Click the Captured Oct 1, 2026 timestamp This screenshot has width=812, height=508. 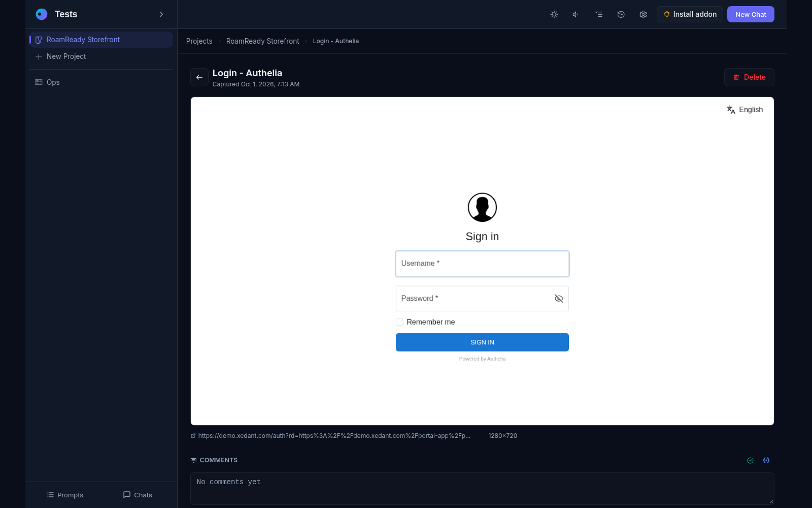tap(256, 84)
